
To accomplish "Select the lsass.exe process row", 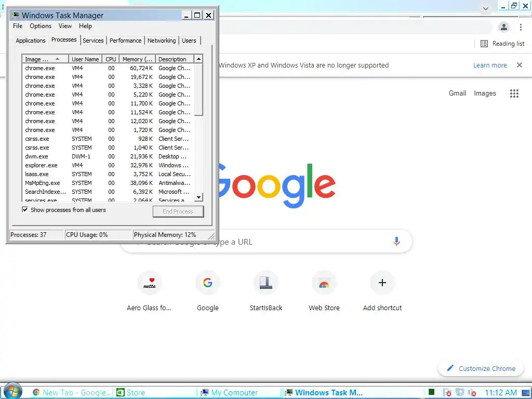I will [108, 174].
